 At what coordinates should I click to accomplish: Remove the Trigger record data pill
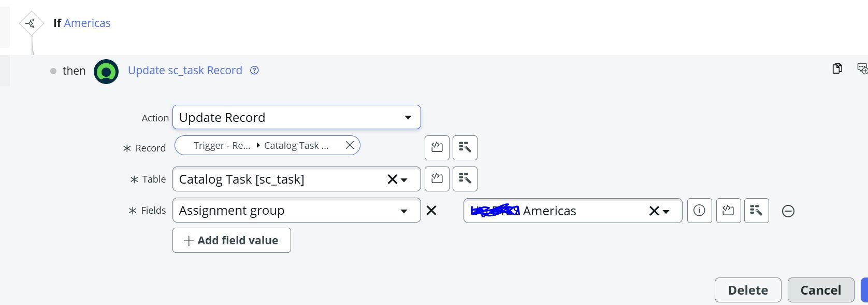tap(350, 145)
